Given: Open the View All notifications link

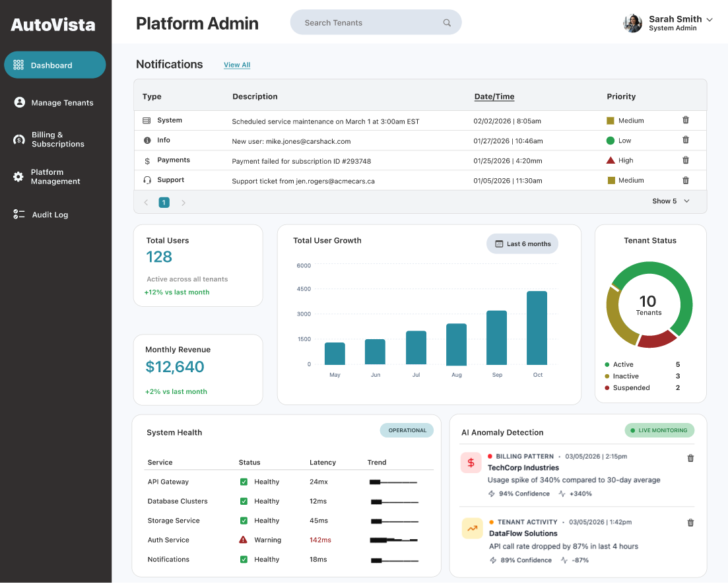Looking at the screenshot, I should click(x=237, y=65).
